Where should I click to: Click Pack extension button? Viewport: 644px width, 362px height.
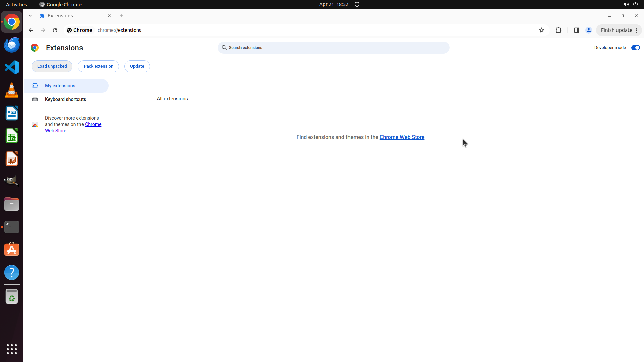point(98,66)
